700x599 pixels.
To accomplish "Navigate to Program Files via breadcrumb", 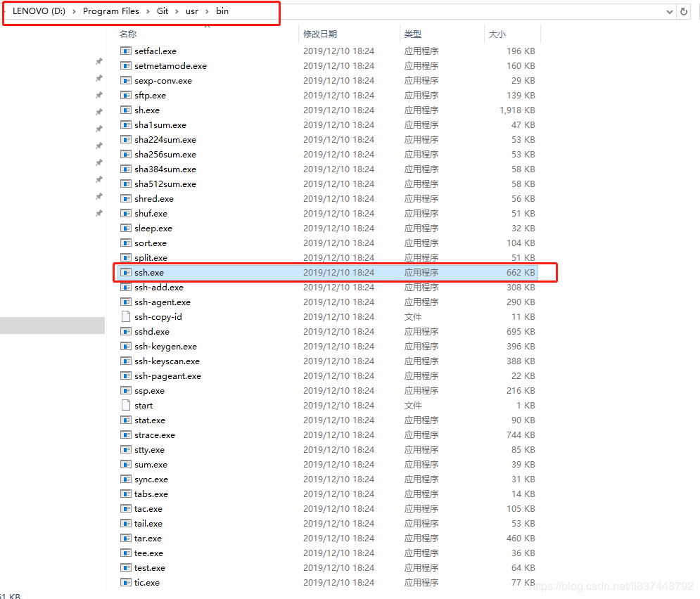I will coord(111,11).
